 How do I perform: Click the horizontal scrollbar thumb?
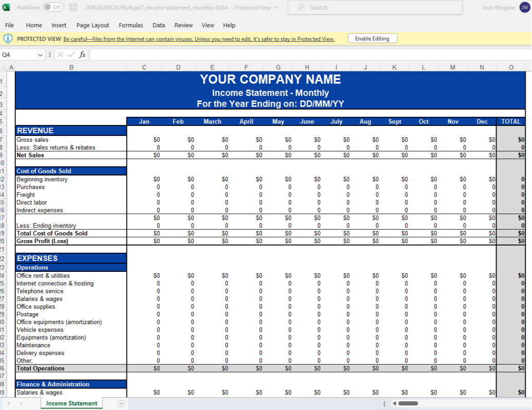point(408,404)
